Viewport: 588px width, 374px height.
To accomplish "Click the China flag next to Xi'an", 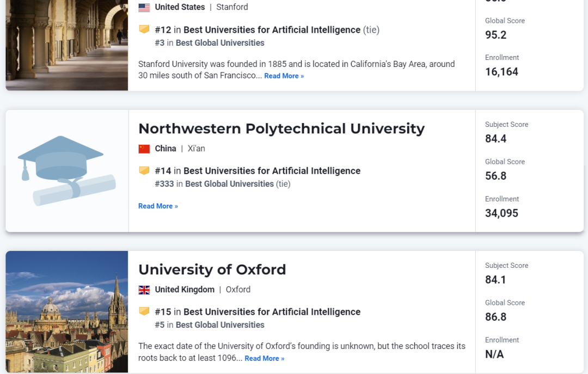I will pyautogui.click(x=143, y=148).
